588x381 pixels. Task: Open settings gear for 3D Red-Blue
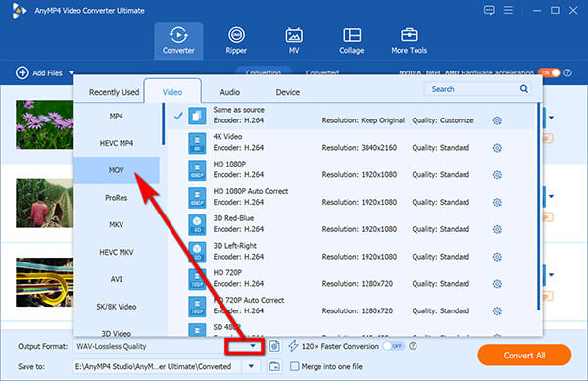(x=497, y=229)
